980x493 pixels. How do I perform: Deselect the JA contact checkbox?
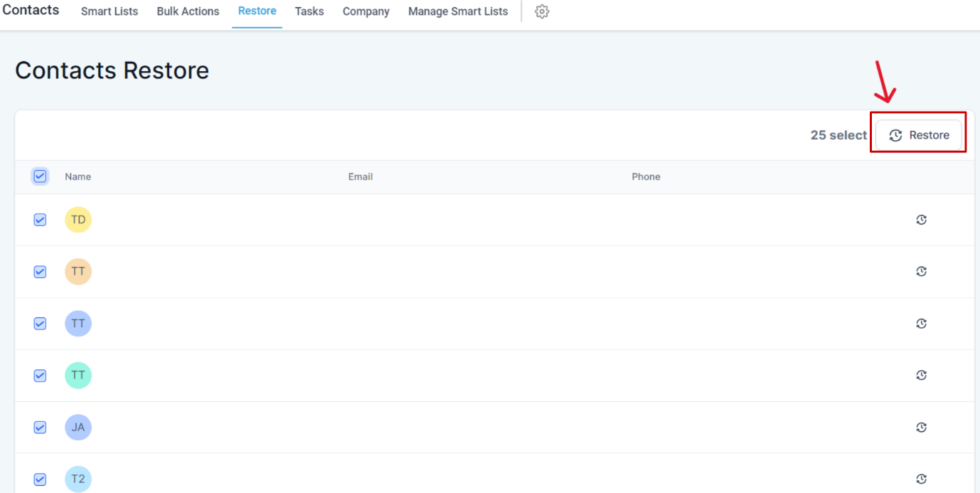point(40,427)
